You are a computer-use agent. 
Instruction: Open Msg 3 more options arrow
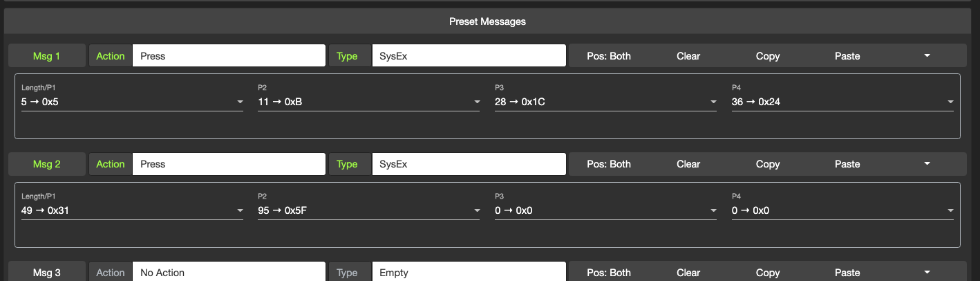[x=927, y=273]
